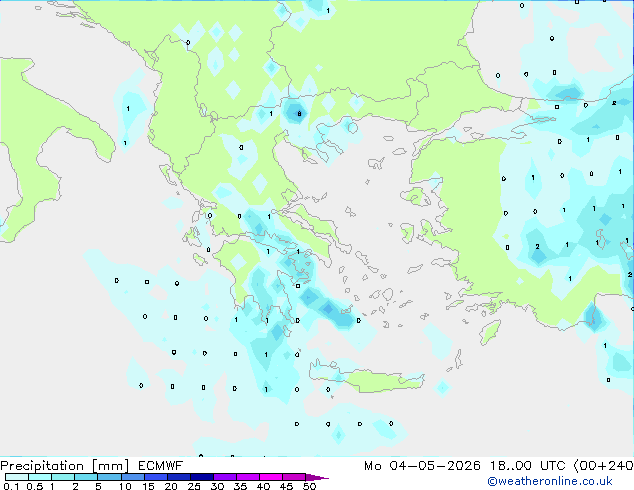Image resolution: width=634 pixels, height=490 pixels.
Task: Click the 0.5 legend label
Action: click(x=35, y=486)
